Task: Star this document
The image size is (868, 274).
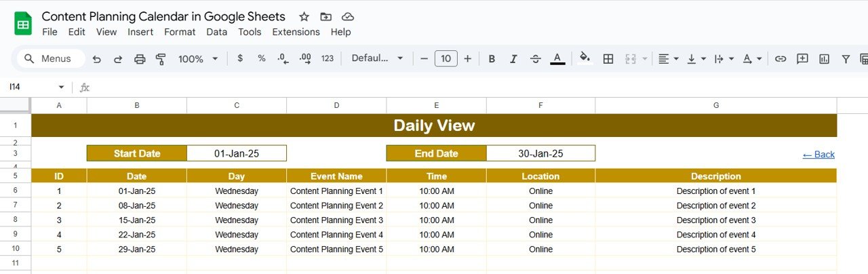Action: pyautogui.click(x=304, y=17)
